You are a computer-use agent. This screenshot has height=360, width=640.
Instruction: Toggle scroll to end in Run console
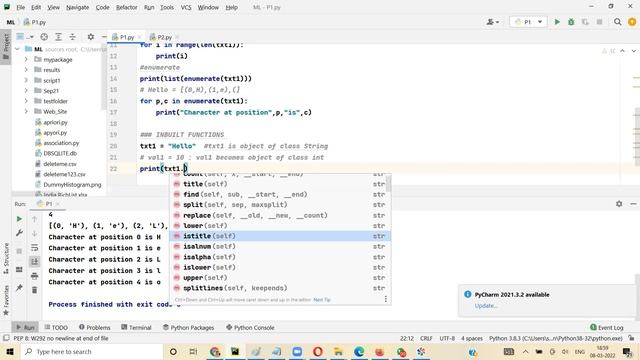(x=35, y=262)
